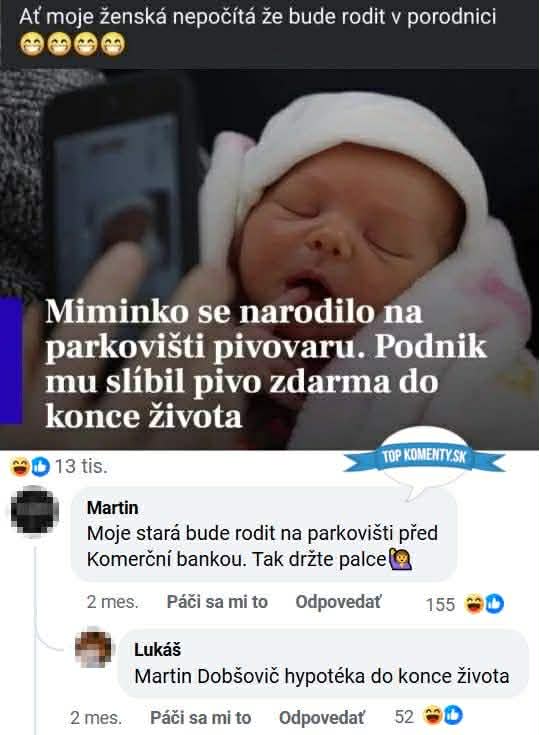Image resolution: width=539 pixels, height=735 pixels.
Task: Open the baby article image
Action: [x=270, y=259]
